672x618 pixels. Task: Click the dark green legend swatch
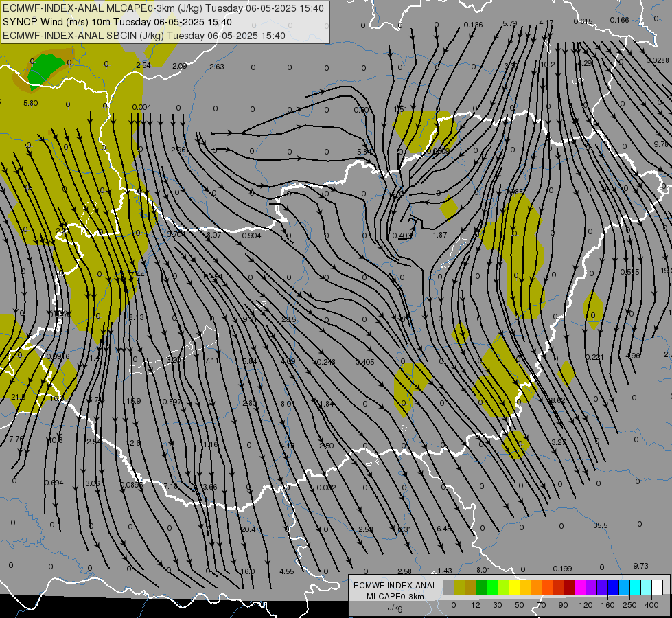tap(482, 587)
